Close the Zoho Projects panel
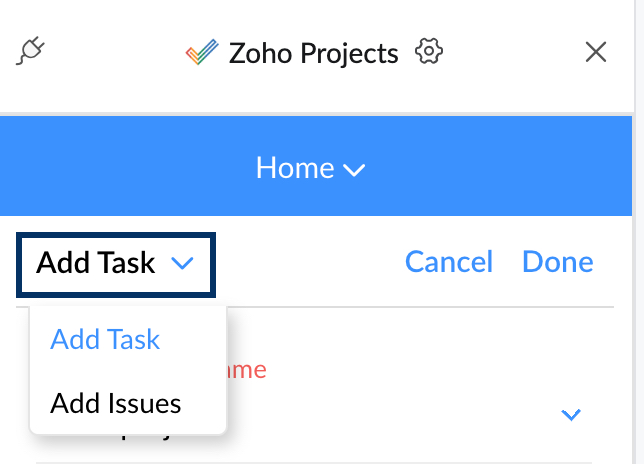 (596, 52)
